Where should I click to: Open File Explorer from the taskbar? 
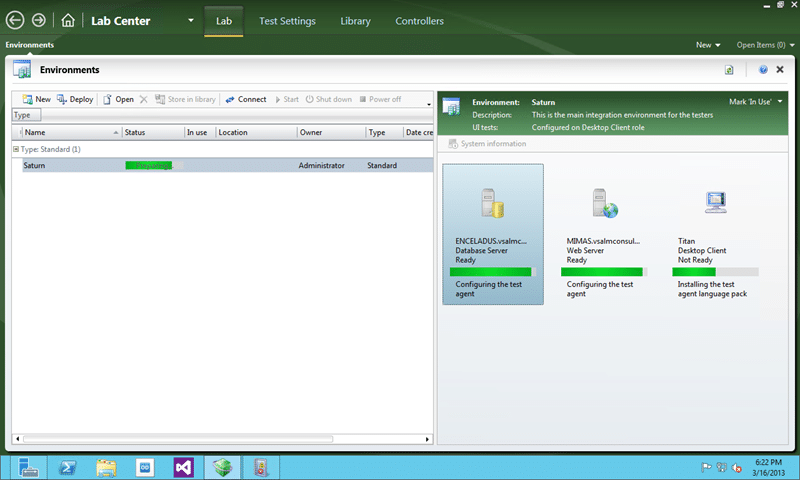coord(106,467)
